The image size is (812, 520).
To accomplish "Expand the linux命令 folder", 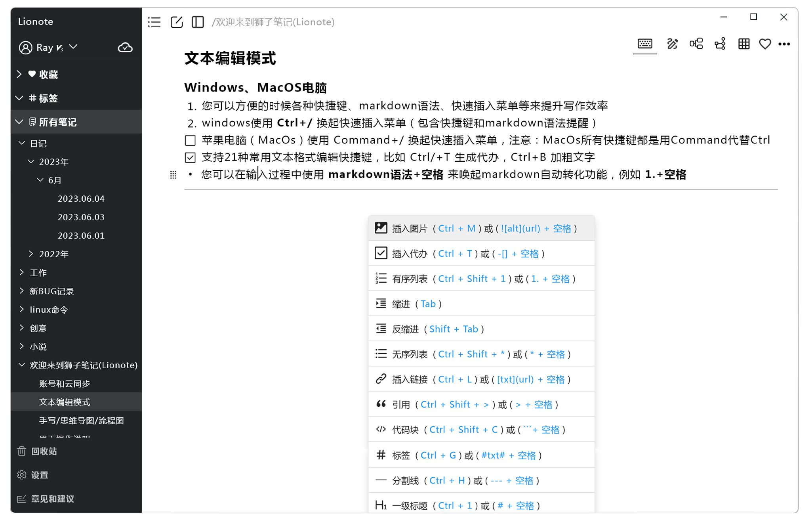I will coord(22,309).
